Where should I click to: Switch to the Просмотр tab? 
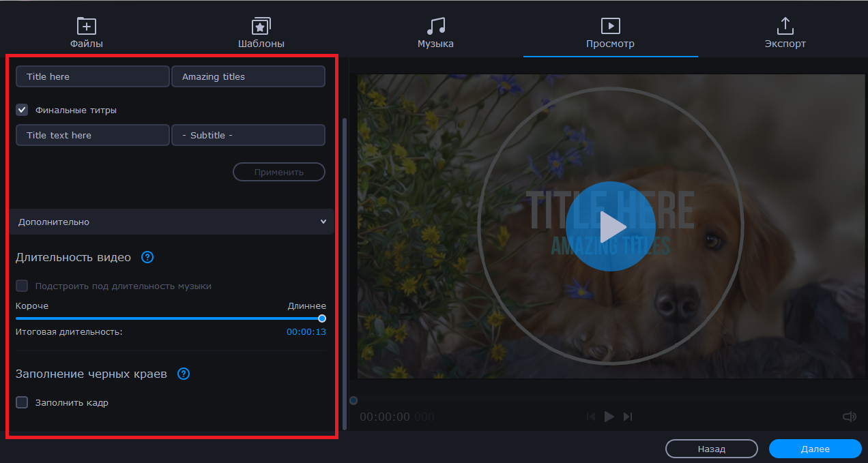(x=610, y=34)
